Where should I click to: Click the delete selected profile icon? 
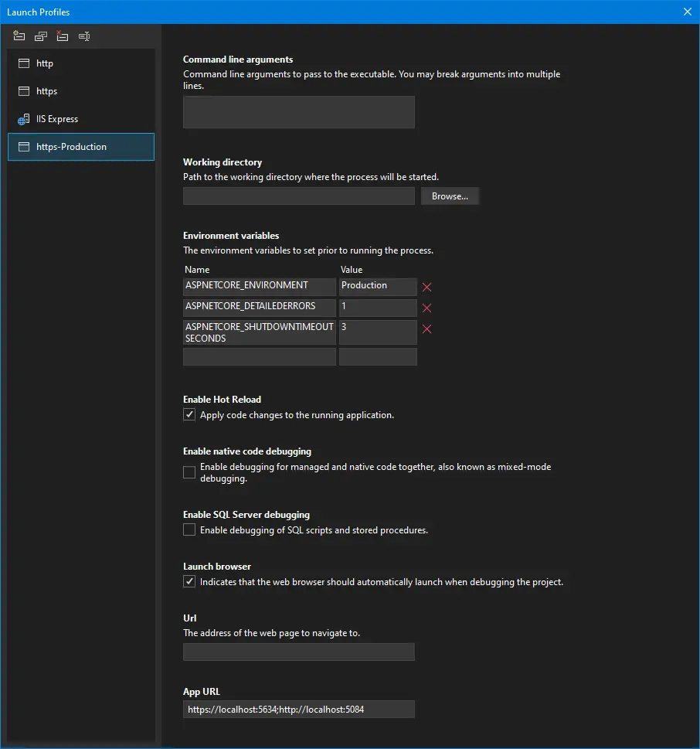pyautogui.click(x=63, y=36)
